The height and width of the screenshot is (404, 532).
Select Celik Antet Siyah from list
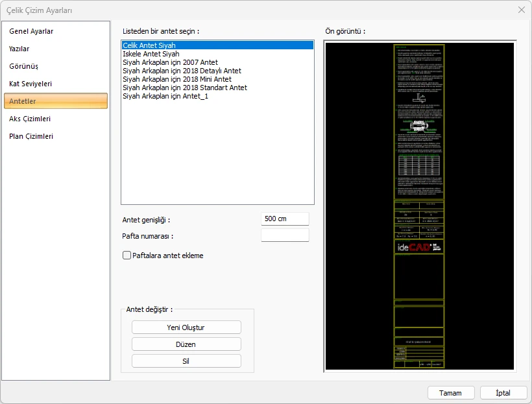pyautogui.click(x=151, y=45)
